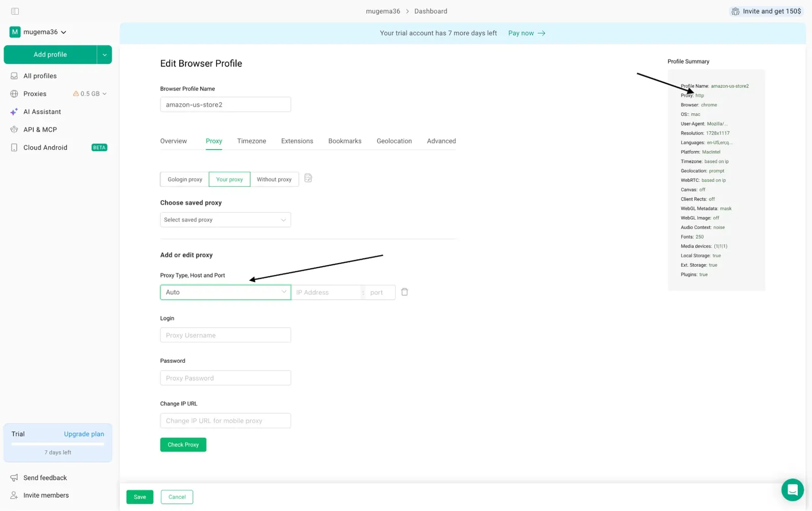Save the browser profile changes
The width and height of the screenshot is (812, 511).
pyautogui.click(x=140, y=497)
